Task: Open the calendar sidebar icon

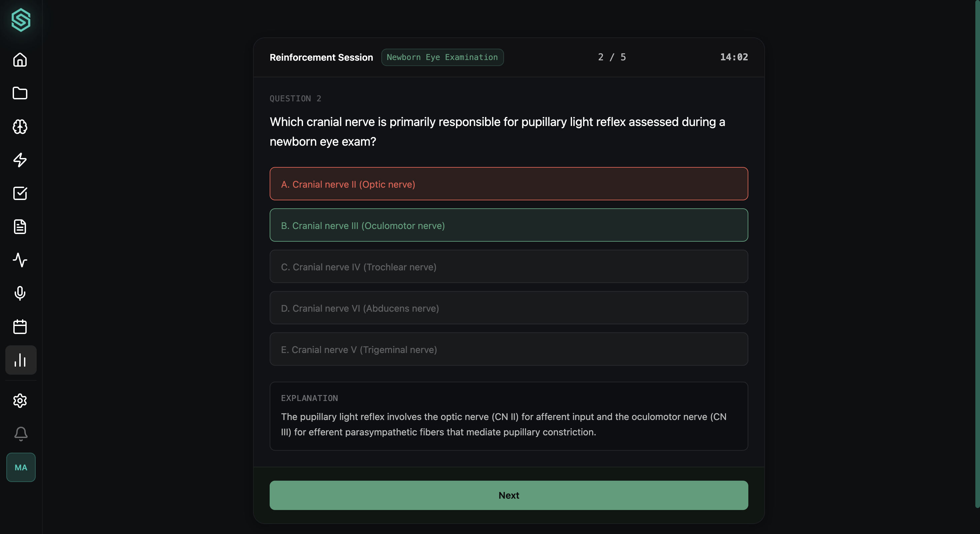Action: (x=20, y=327)
